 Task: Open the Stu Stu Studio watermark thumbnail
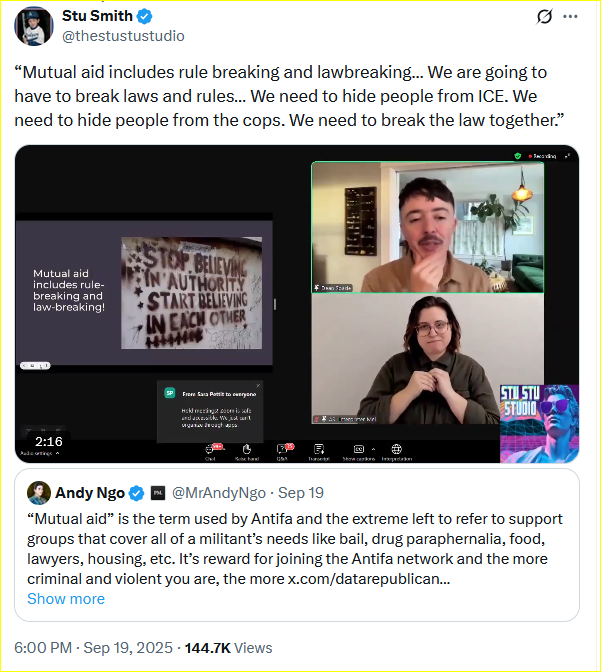(539, 423)
